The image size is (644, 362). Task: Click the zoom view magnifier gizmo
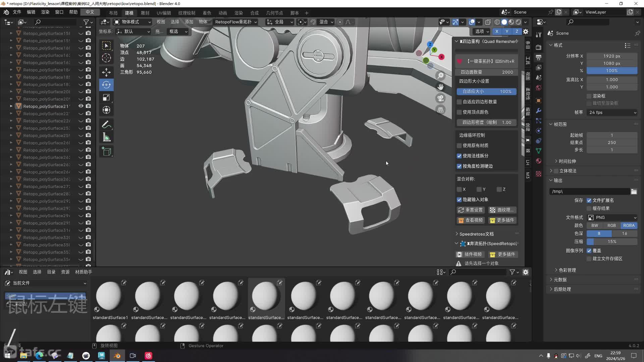coord(440,76)
